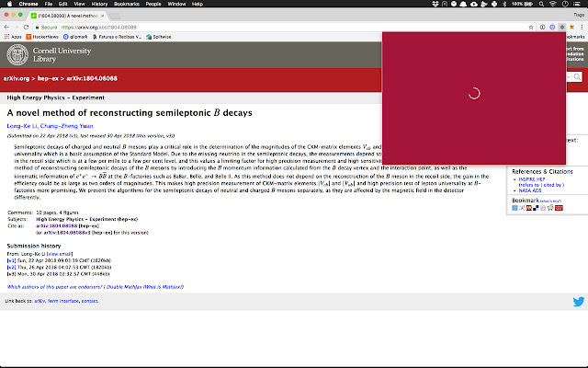Click the 'contact' footer link

90,301
